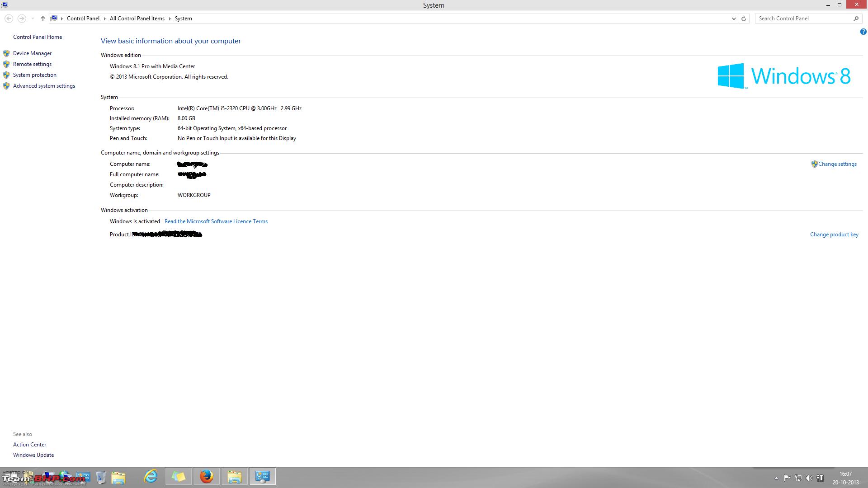This screenshot has width=868, height=488.
Task: Click the 2013 Microsoft Corporation copyright line
Action: (169, 77)
